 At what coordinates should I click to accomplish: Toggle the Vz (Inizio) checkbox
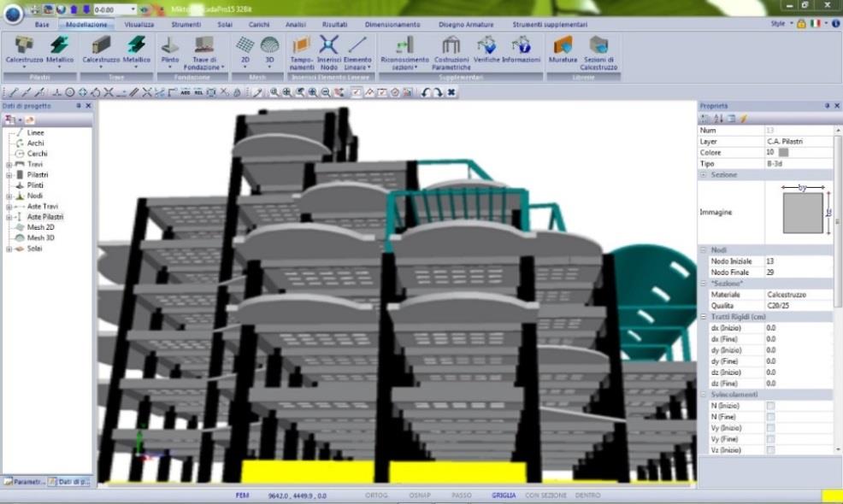770,450
